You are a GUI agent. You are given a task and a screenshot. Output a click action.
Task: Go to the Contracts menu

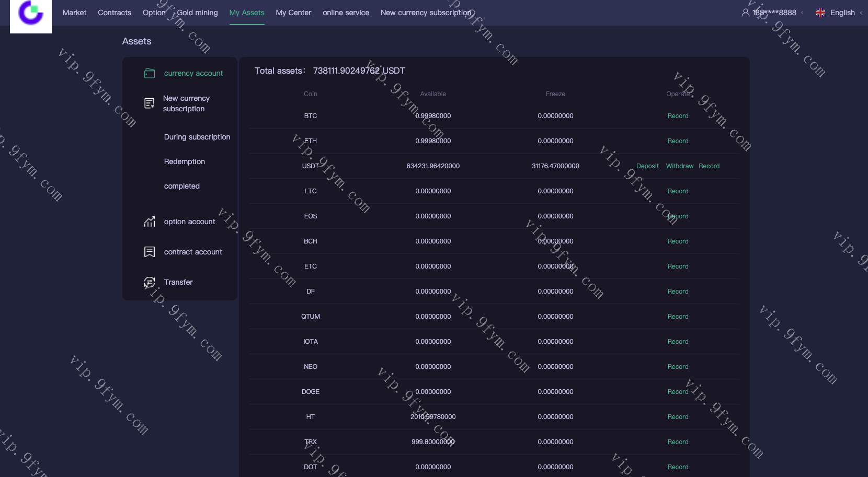[115, 13]
